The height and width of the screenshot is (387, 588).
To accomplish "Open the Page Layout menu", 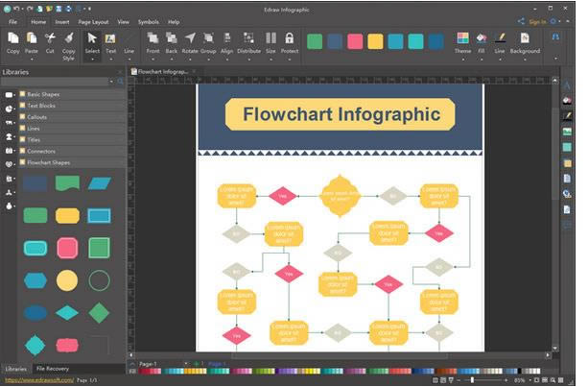I will (x=98, y=21).
